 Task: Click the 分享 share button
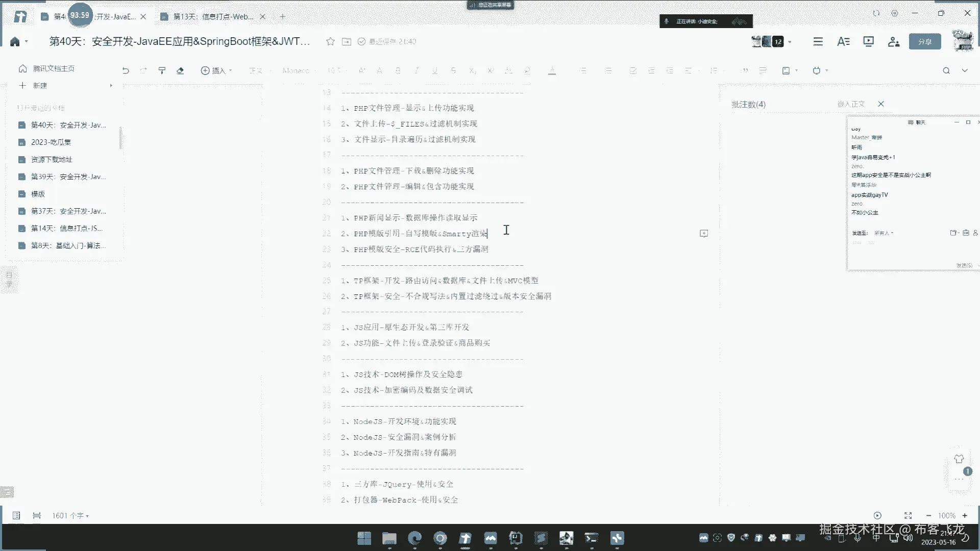[x=924, y=42]
